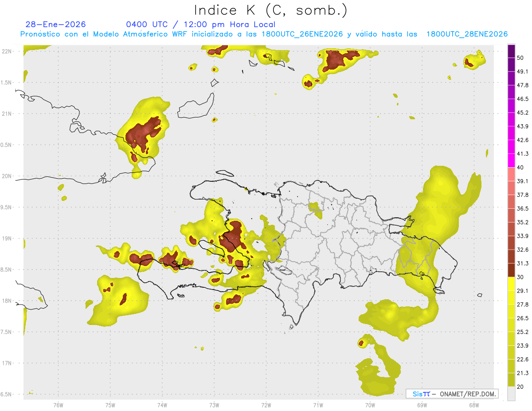This screenshot has width=532, height=411.
Task: Click the colorbar value '22.6'
Action: 523,360
